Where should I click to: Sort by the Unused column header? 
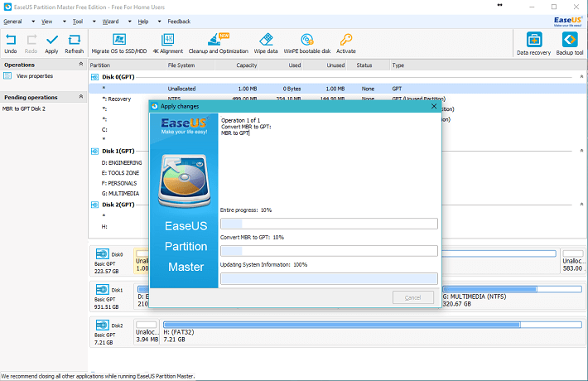[325, 65]
